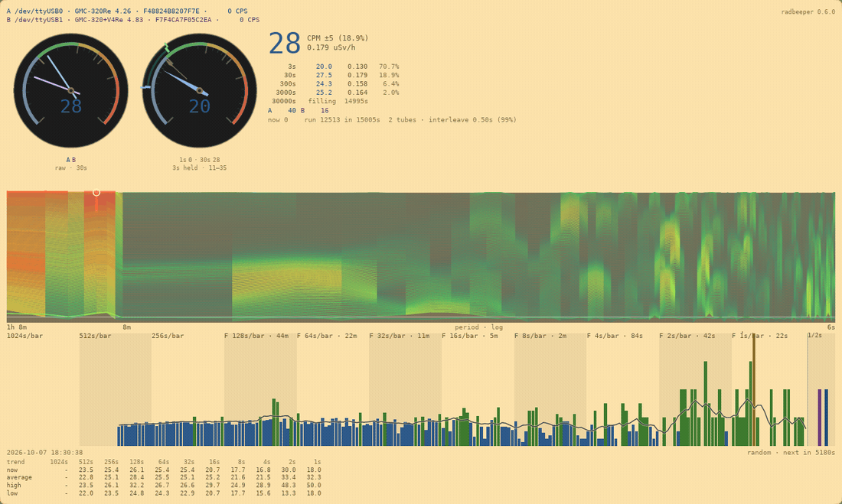Screen dimensions: 842x504
Task: Click the circle marker atop the spectrogram
Action: coord(96,192)
